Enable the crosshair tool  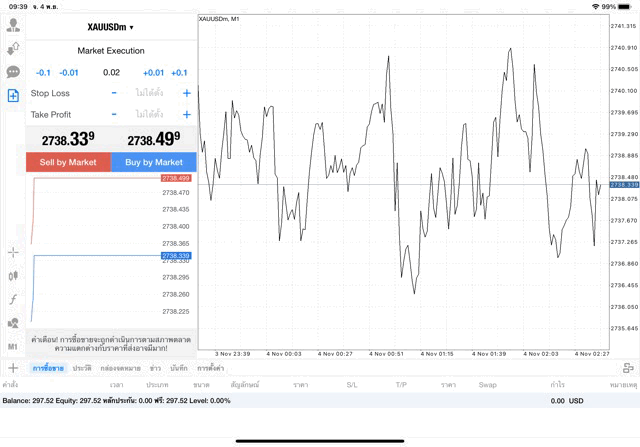click(x=13, y=252)
